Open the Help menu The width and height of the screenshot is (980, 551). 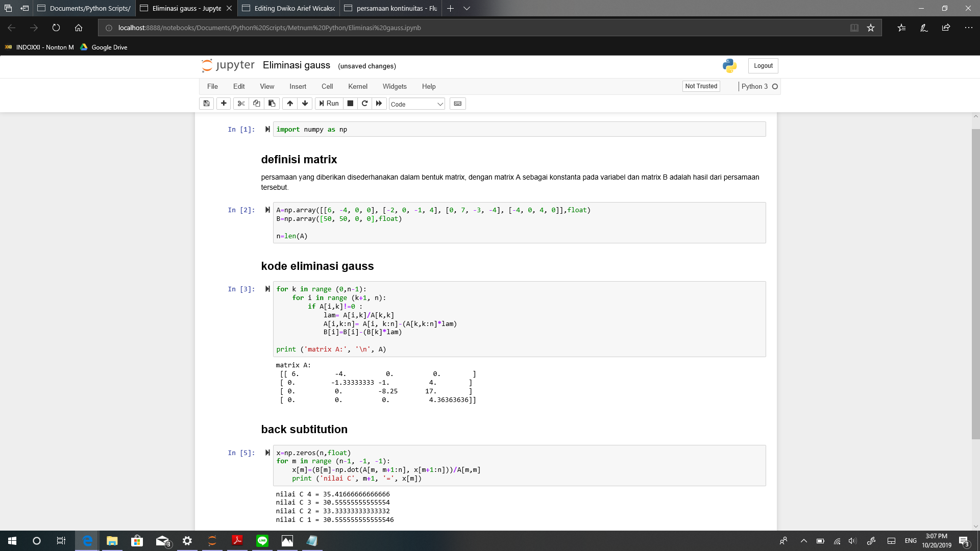click(429, 86)
